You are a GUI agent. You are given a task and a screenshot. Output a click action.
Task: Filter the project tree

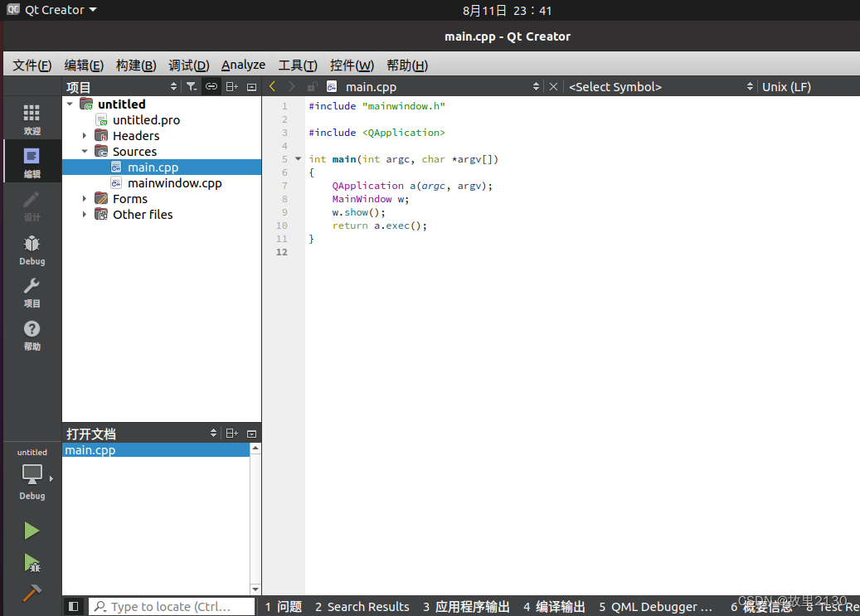[192, 87]
